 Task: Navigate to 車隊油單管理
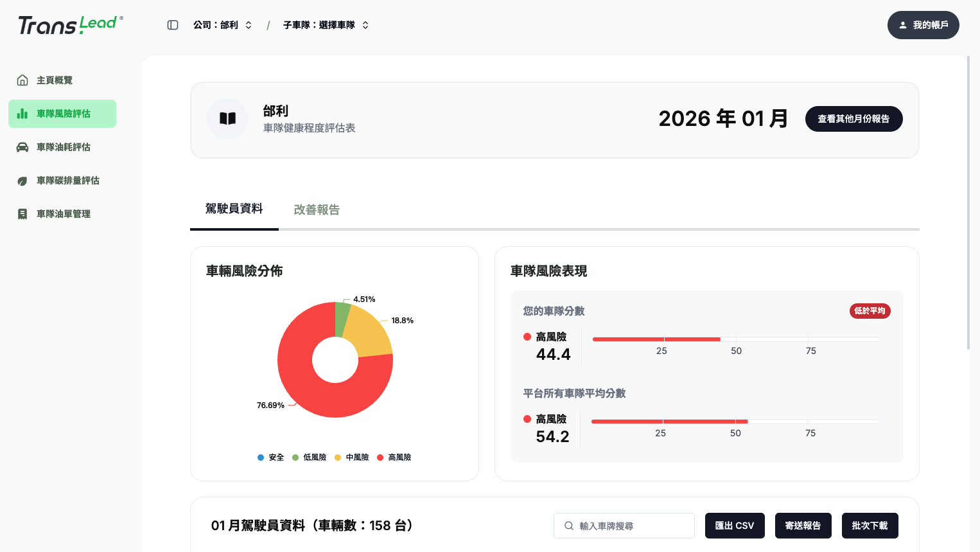point(62,214)
